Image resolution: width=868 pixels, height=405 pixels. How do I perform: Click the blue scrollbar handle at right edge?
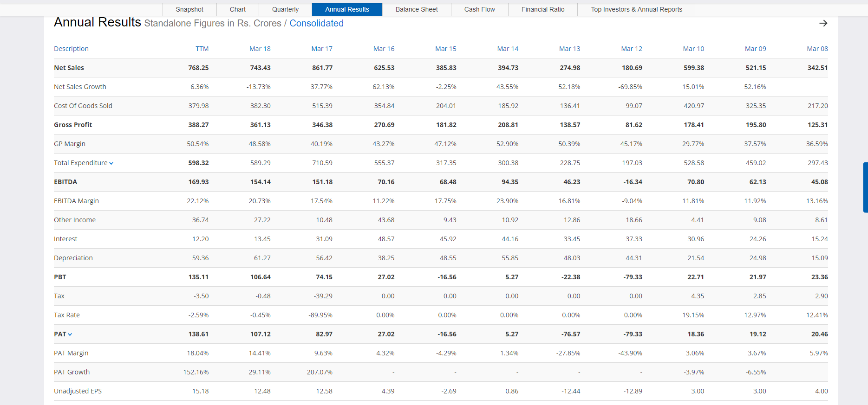pyautogui.click(x=865, y=187)
